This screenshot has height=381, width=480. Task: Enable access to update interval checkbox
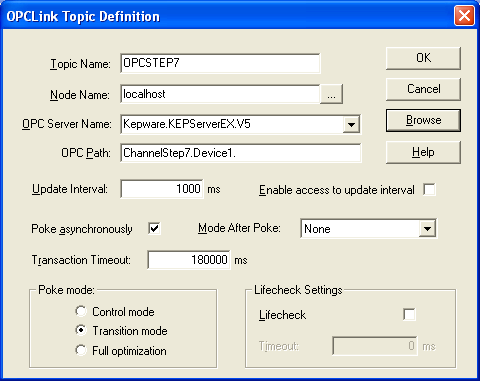(x=429, y=190)
